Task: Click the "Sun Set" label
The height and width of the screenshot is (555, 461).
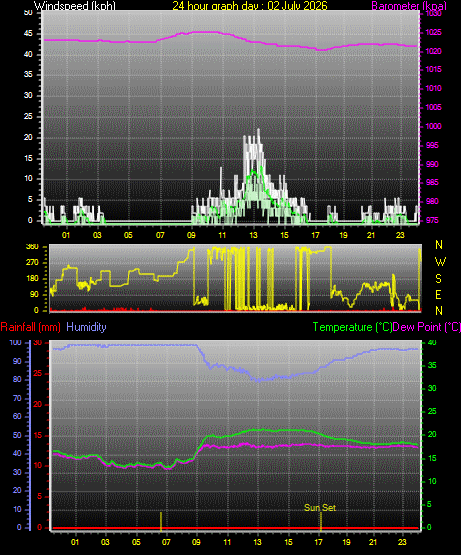Action: [x=320, y=508]
